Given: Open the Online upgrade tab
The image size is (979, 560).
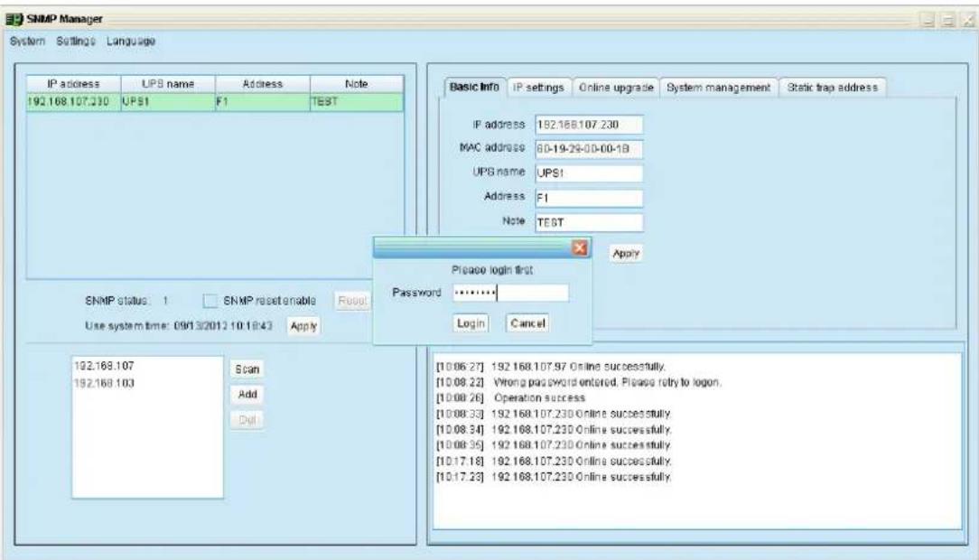Looking at the screenshot, I should pyautogui.click(x=616, y=88).
